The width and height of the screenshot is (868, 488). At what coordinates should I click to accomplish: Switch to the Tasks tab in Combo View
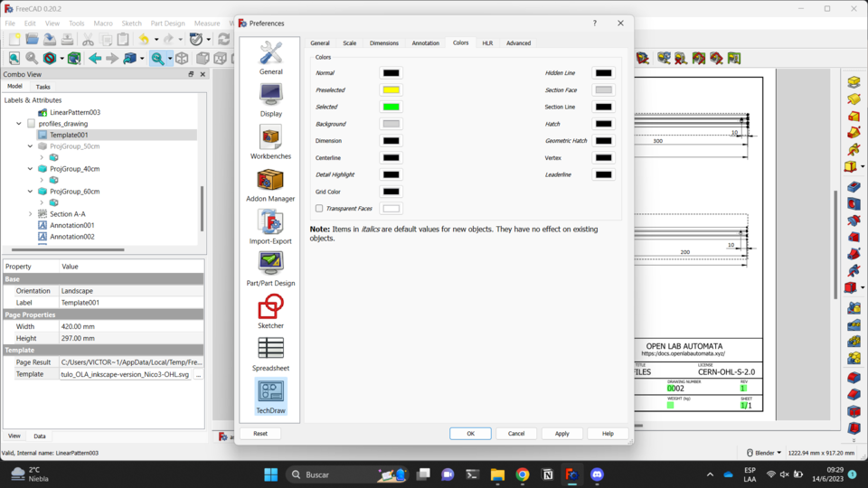coord(42,87)
